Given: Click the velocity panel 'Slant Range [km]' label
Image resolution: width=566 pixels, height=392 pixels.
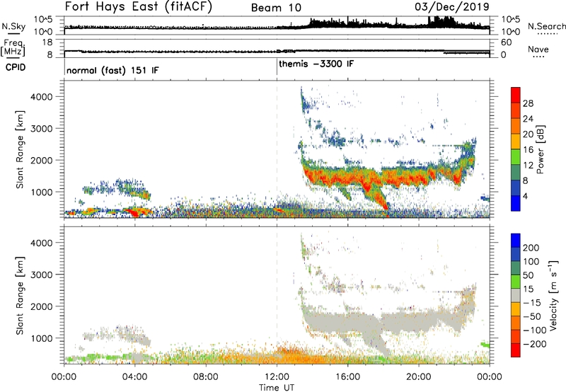Looking at the screenshot, I should pyautogui.click(x=20, y=295).
